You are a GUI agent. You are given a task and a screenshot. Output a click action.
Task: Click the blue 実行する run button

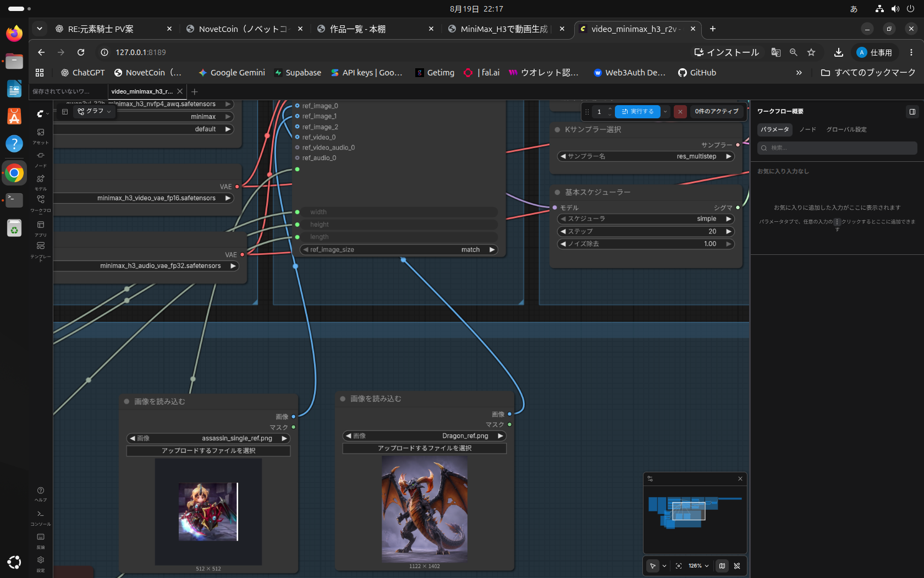637,112
